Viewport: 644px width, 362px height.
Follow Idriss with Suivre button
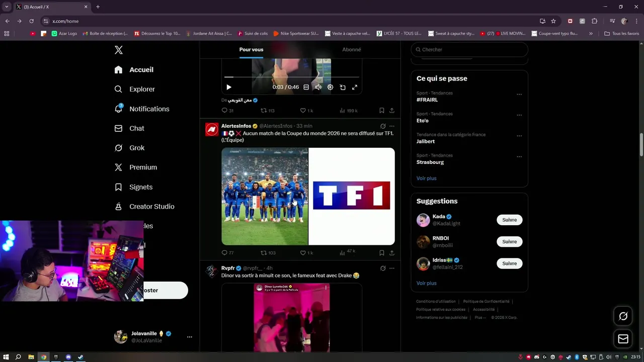click(510, 263)
